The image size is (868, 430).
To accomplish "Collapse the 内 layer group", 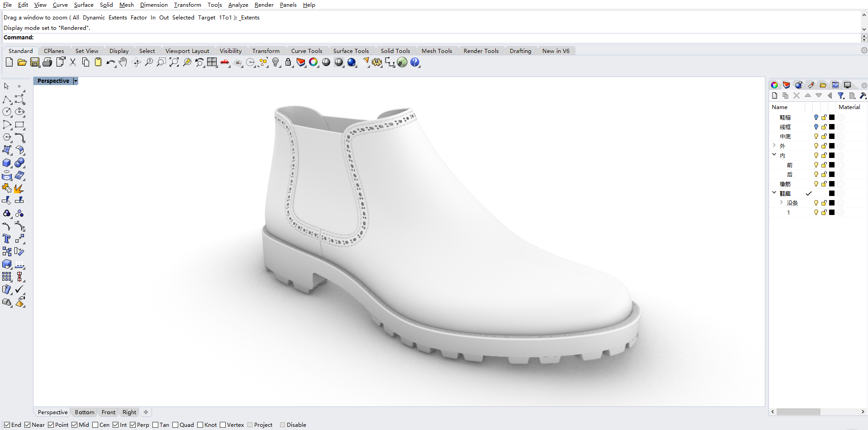I will (774, 155).
